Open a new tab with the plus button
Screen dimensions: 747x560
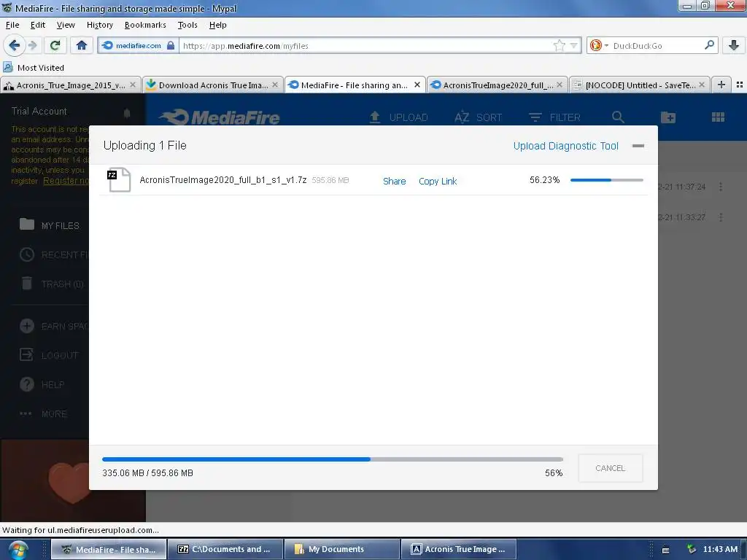tap(721, 85)
